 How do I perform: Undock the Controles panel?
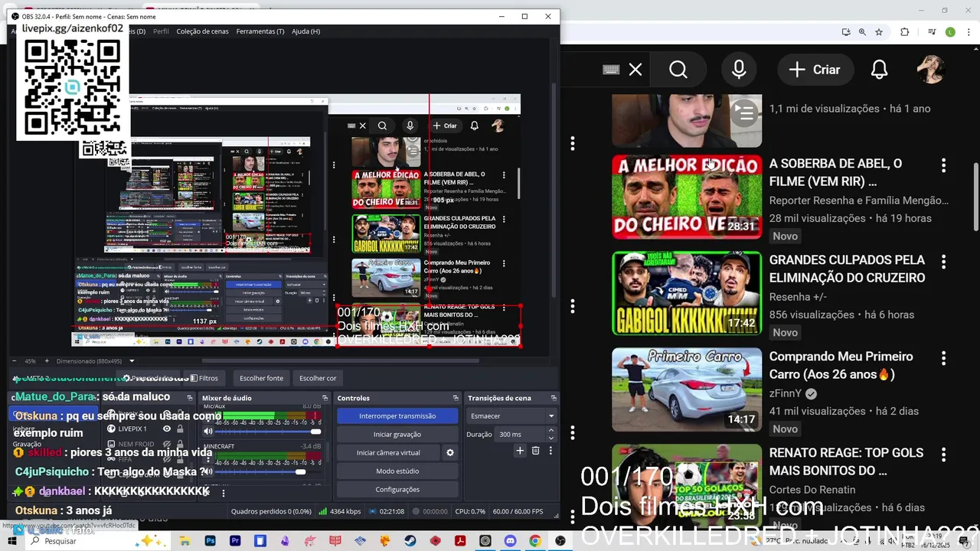point(456,398)
